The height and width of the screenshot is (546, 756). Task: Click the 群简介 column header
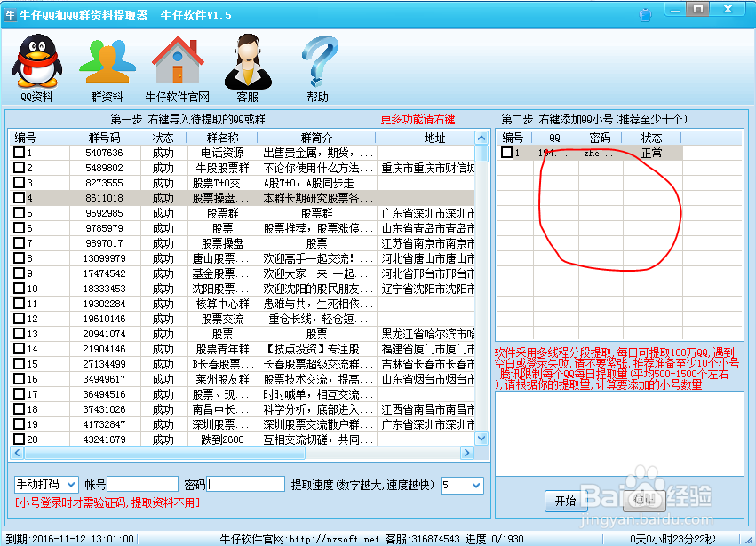317,138
